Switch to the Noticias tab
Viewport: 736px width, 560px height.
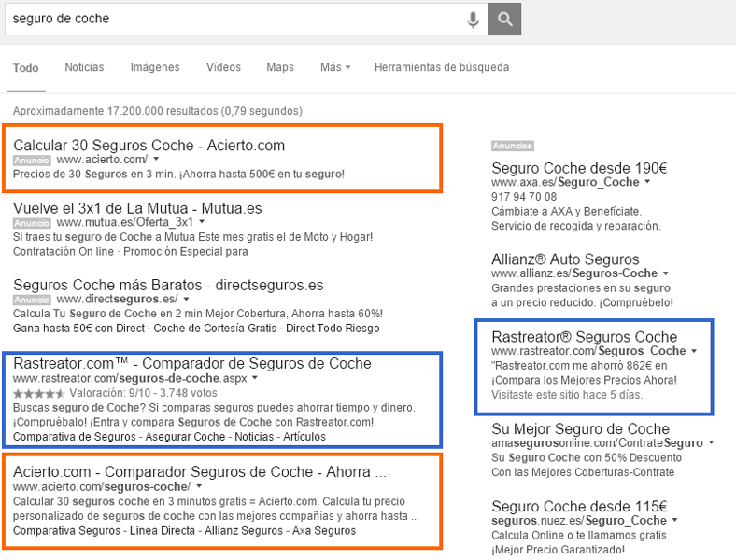pos(84,67)
